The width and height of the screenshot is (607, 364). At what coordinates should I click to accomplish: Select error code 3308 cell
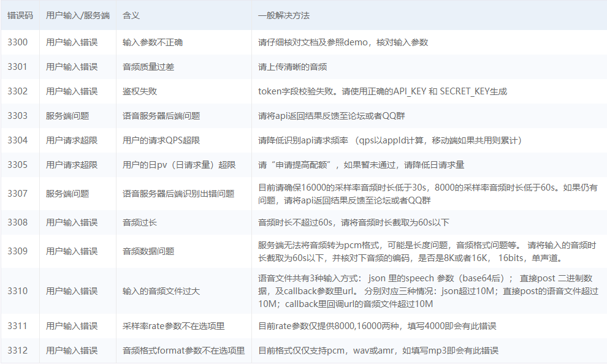[x=17, y=222]
